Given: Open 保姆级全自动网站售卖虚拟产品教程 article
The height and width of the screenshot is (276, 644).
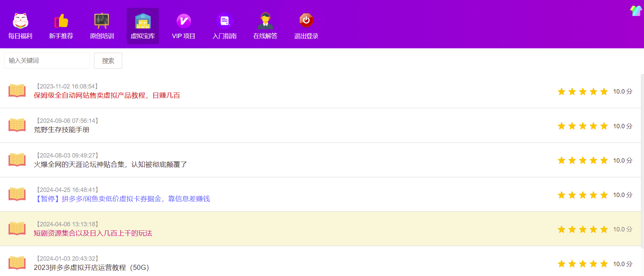Looking at the screenshot, I should (x=107, y=96).
